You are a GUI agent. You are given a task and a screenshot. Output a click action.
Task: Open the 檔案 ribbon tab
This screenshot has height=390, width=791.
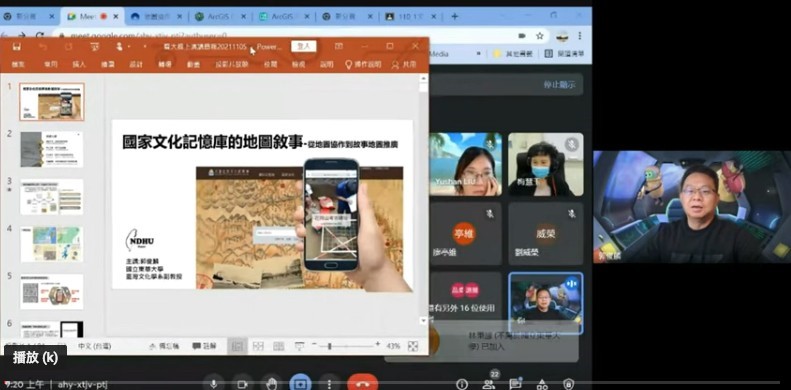[x=18, y=65]
